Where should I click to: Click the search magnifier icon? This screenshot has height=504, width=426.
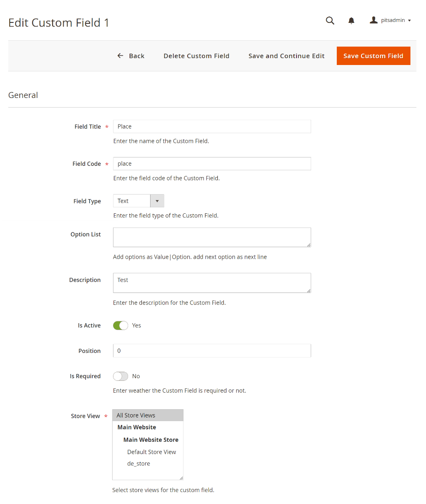[330, 21]
